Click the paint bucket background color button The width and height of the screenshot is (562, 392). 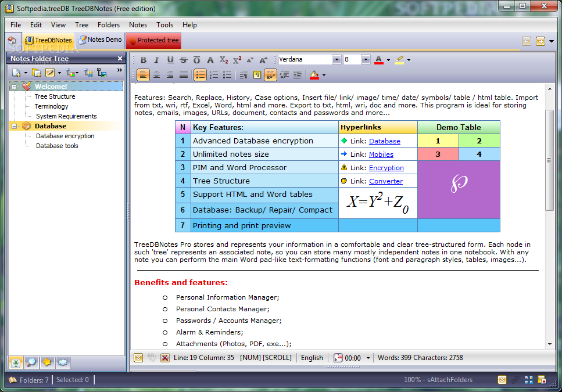[x=314, y=75]
